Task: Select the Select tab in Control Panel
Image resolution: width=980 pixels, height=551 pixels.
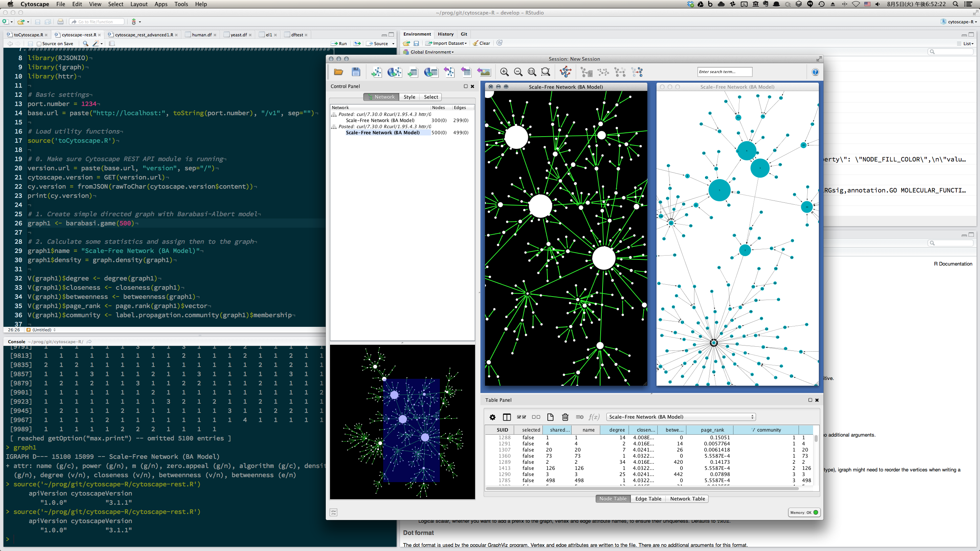Action: click(x=431, y=97)
